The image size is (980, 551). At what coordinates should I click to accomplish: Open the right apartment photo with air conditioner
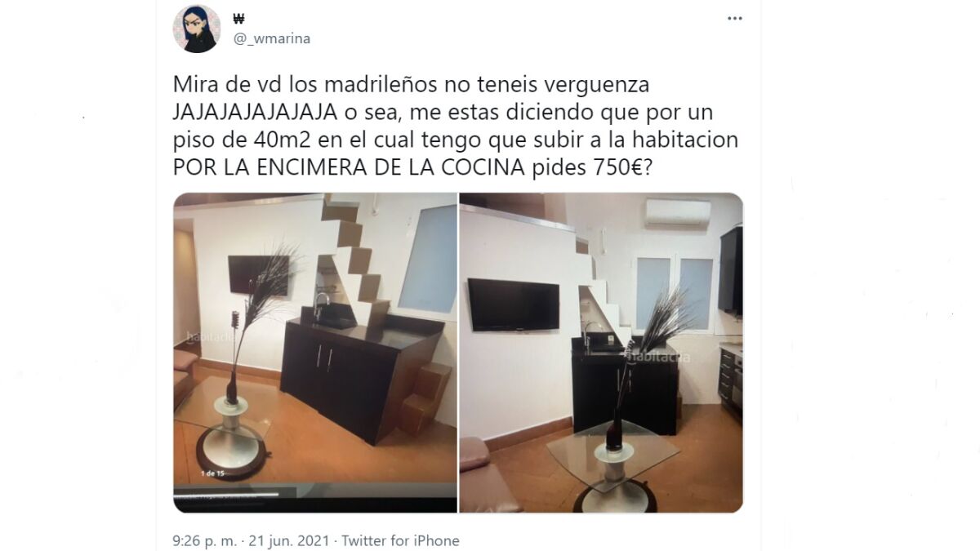pos(601,353)
